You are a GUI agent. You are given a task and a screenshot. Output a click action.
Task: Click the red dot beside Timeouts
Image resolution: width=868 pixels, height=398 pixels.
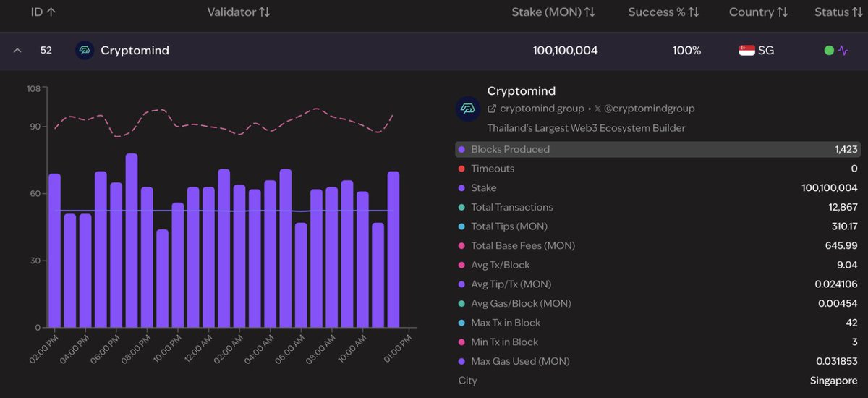[x=461, y=169]
